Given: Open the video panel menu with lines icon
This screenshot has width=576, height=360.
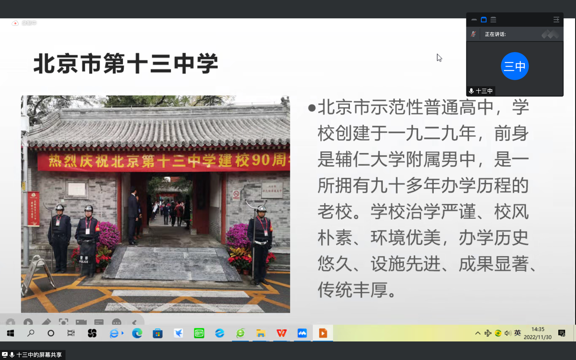Looking at the screenshot, I should point(556,20).
